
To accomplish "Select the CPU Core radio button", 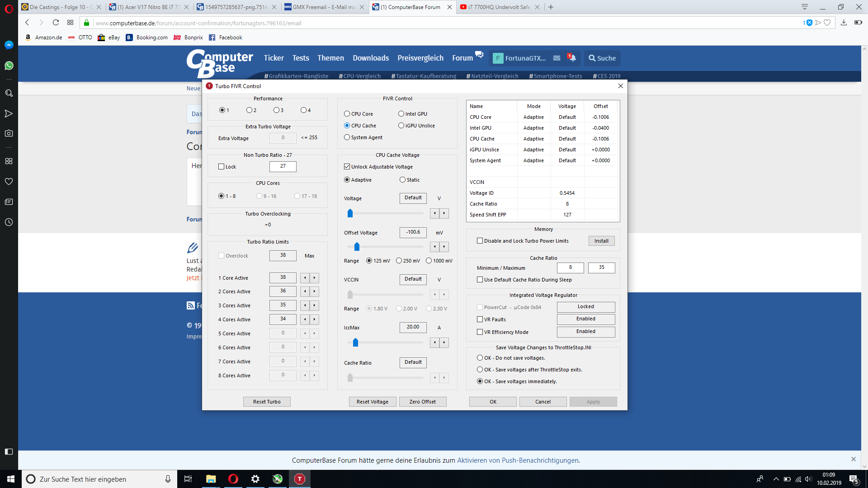I will pyautogui.click(x=347, y=114).
